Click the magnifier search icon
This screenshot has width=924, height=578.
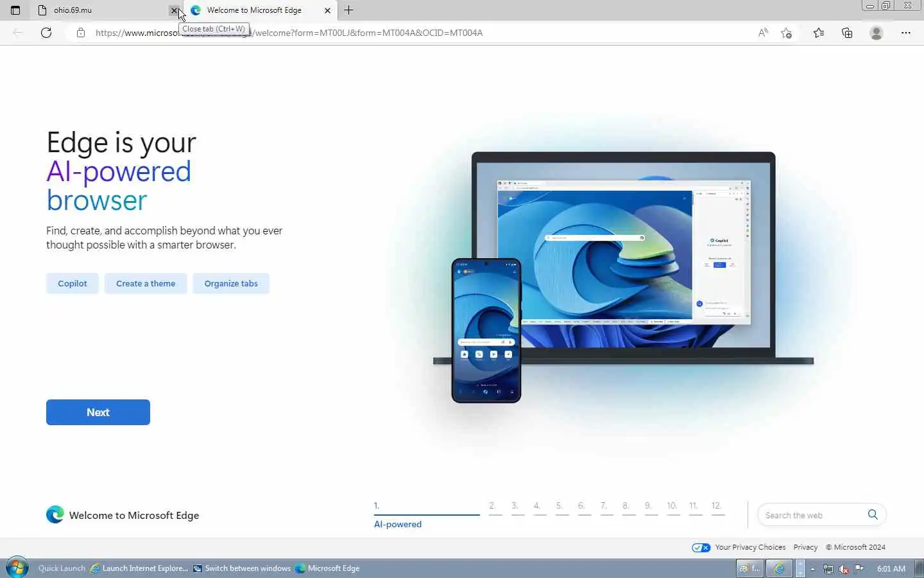coord(873,514)
